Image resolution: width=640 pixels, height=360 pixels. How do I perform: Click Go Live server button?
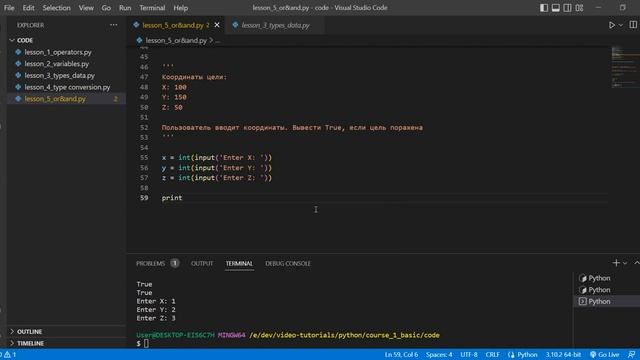604,355
